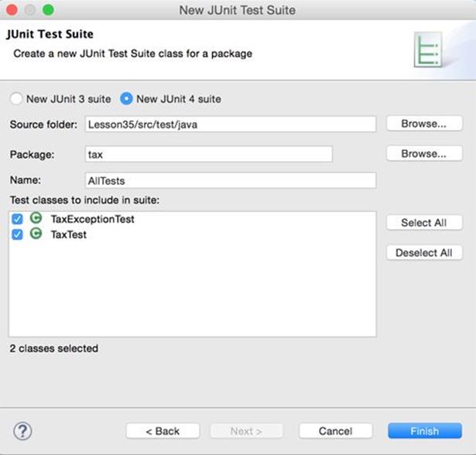Viewport: 476px width, 455px height.
Task: Click the class icon beside TaxExceptionTest
Action: click(x=36, y=218)
